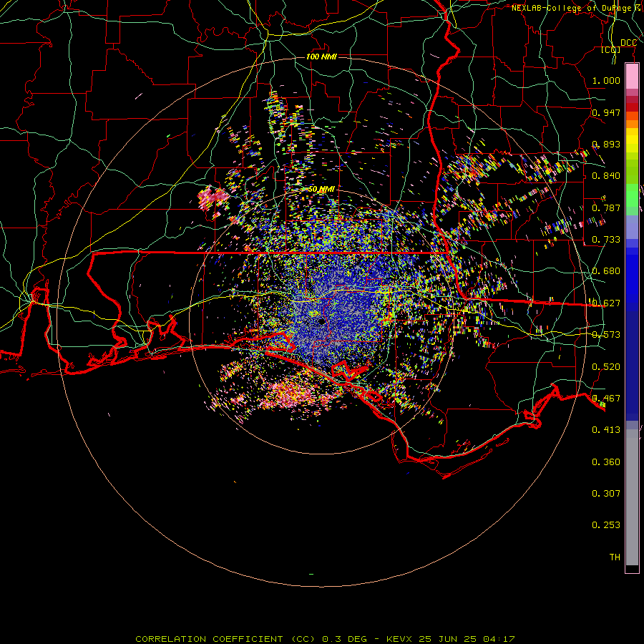Click the 0.360 legend value
Screen dimensions: 644x644
[606, 462]
